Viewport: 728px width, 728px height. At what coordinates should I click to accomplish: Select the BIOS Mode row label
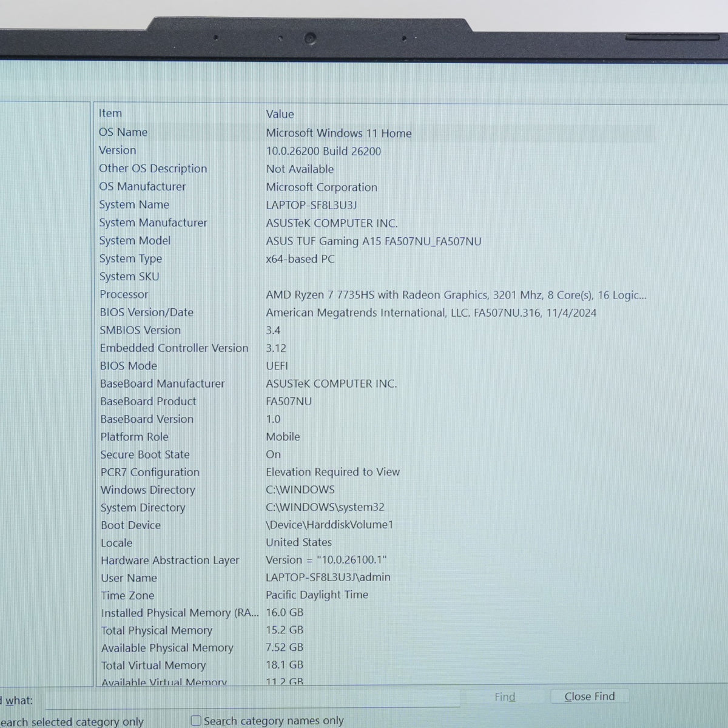(x=129, y=366)
